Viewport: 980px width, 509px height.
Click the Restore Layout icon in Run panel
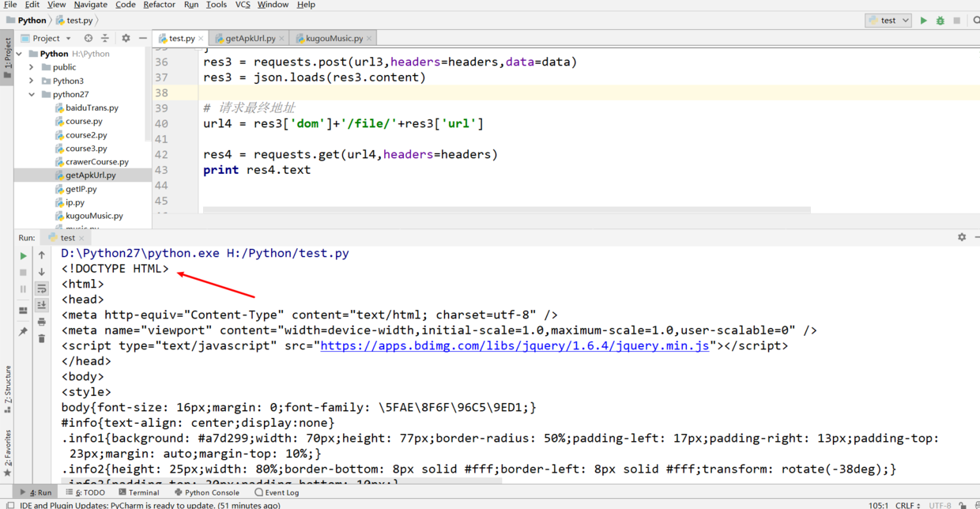[23, 311]
